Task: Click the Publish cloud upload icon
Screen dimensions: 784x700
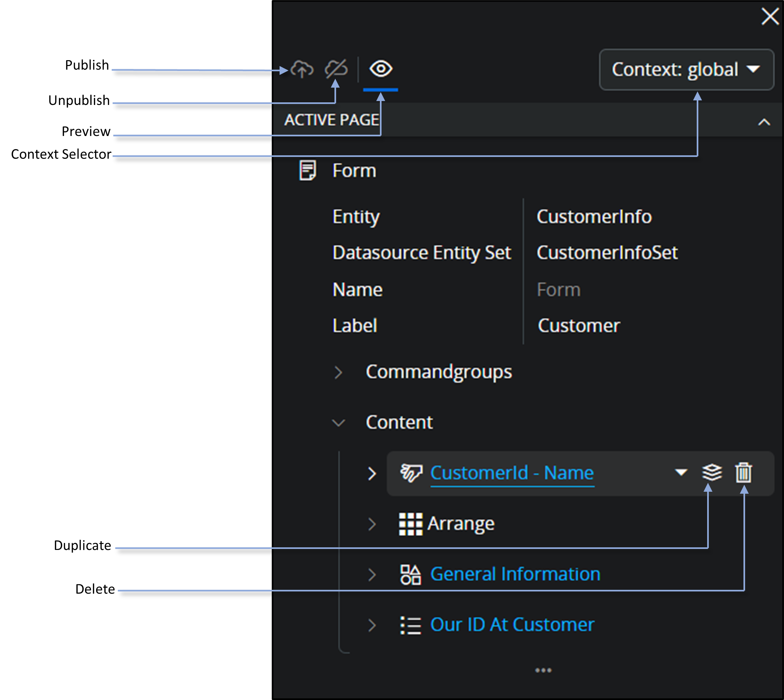Action: coord(302,69)
